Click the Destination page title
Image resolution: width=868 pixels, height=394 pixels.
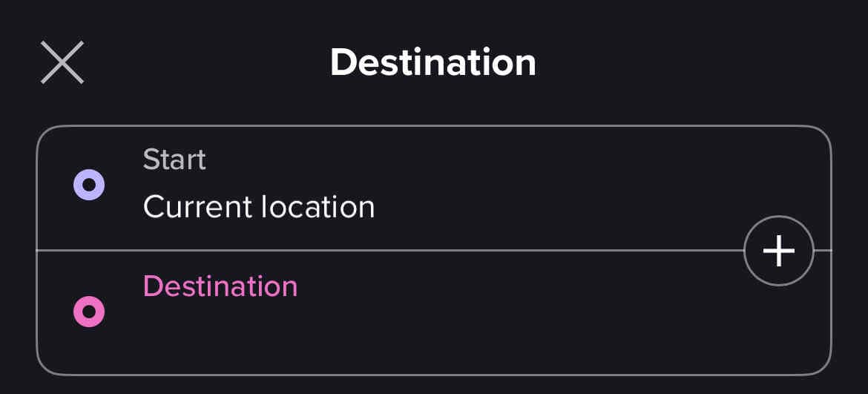click(433, 62)
